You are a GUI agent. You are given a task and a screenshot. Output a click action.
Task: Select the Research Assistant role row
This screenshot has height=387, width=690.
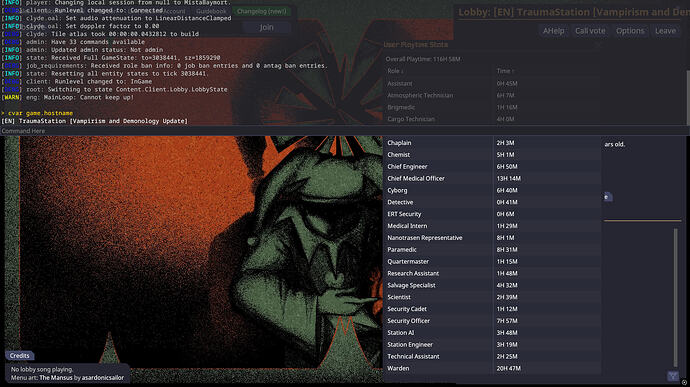tap(492, 274)
